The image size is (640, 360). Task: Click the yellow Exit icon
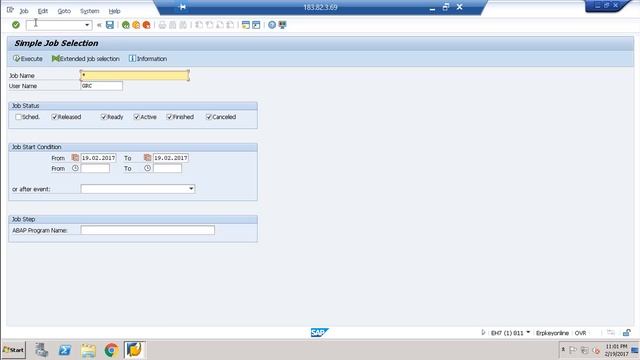pyautogui.click(x=136, y=25)
